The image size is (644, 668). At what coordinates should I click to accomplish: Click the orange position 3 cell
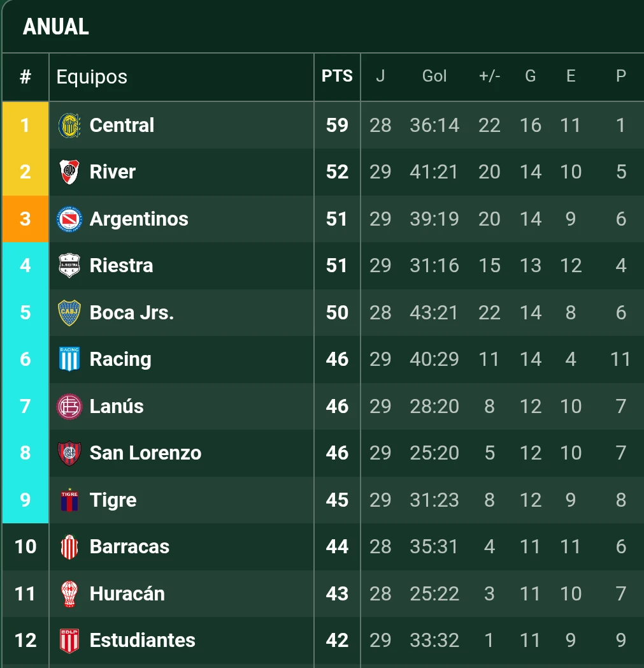coord(25,219)
